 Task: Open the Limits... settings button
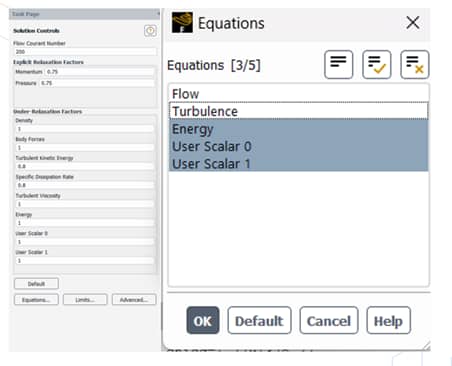[x=85, y=300]
